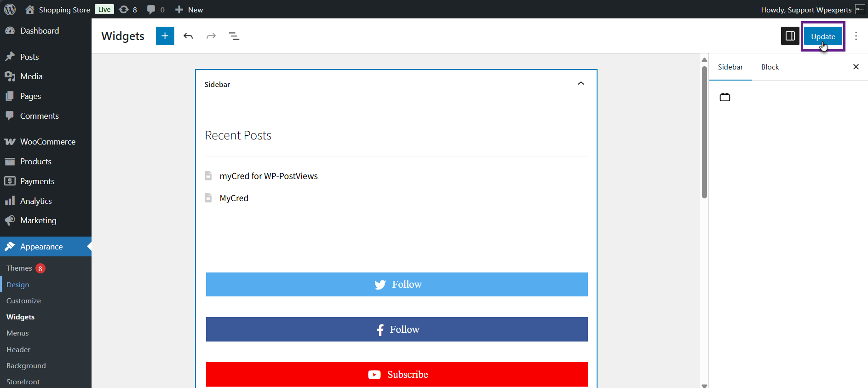
Task: Undo the last widget change
Action: pos(188,36)
